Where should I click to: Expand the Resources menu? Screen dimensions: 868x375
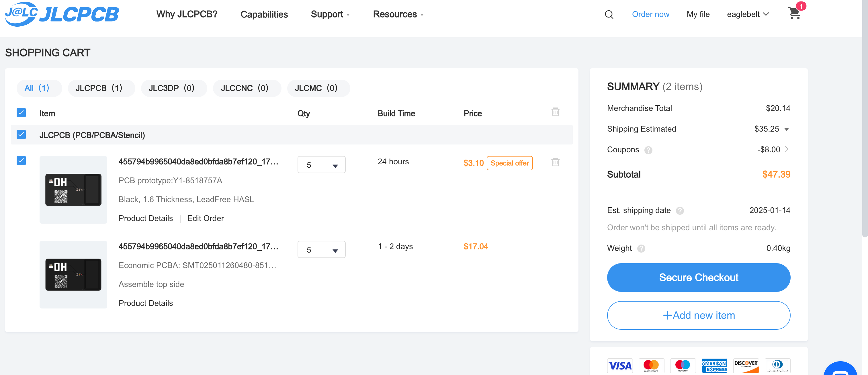pyautogui.click(x=398, y=15)
